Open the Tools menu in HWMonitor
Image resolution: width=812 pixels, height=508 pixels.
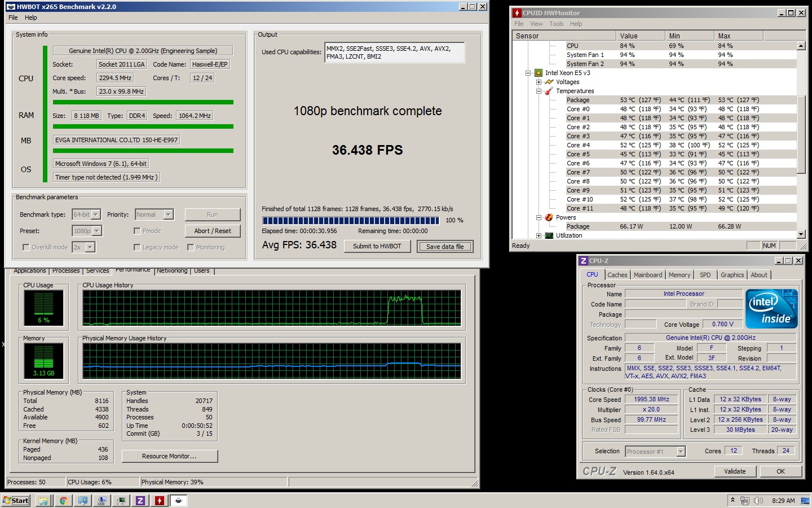[x=557, y=24]
